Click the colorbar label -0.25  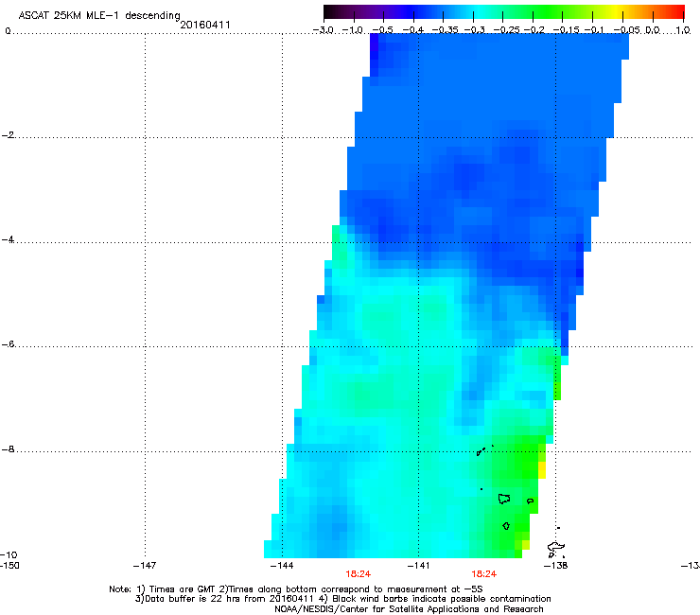[507, 30]
